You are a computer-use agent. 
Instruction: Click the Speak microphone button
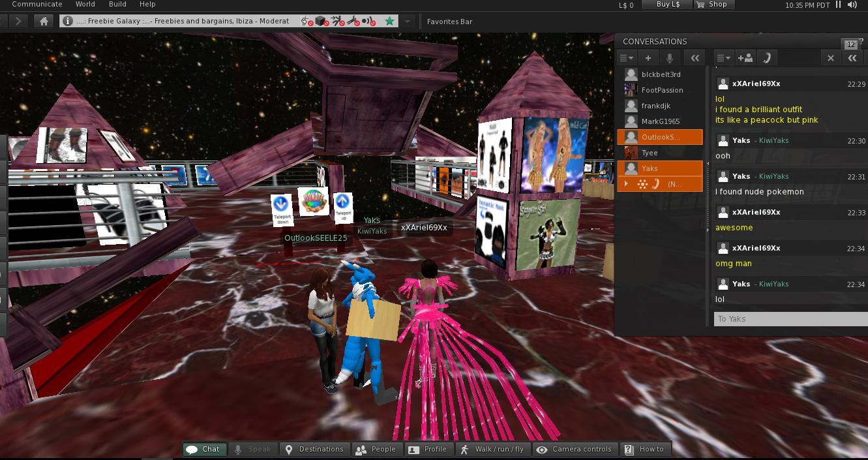click(x=252, y=449)
